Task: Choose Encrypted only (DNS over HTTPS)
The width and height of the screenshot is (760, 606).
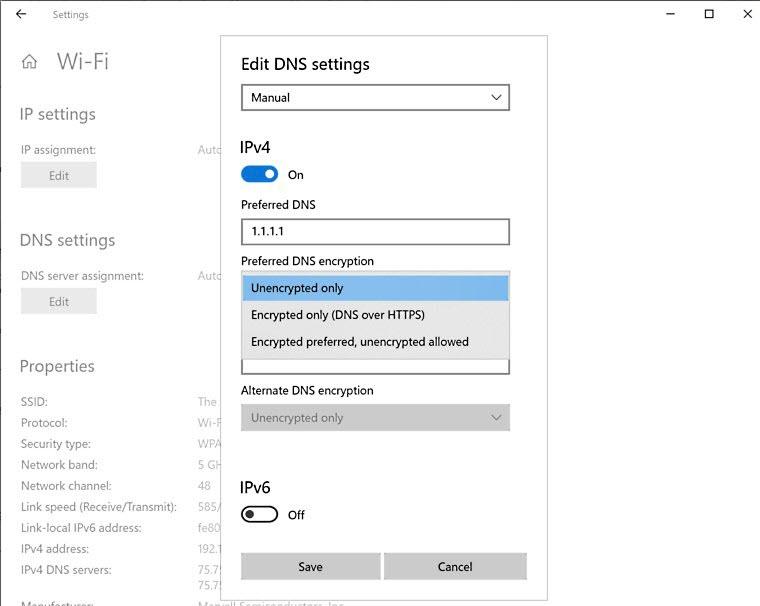Action: click(375, 315)
